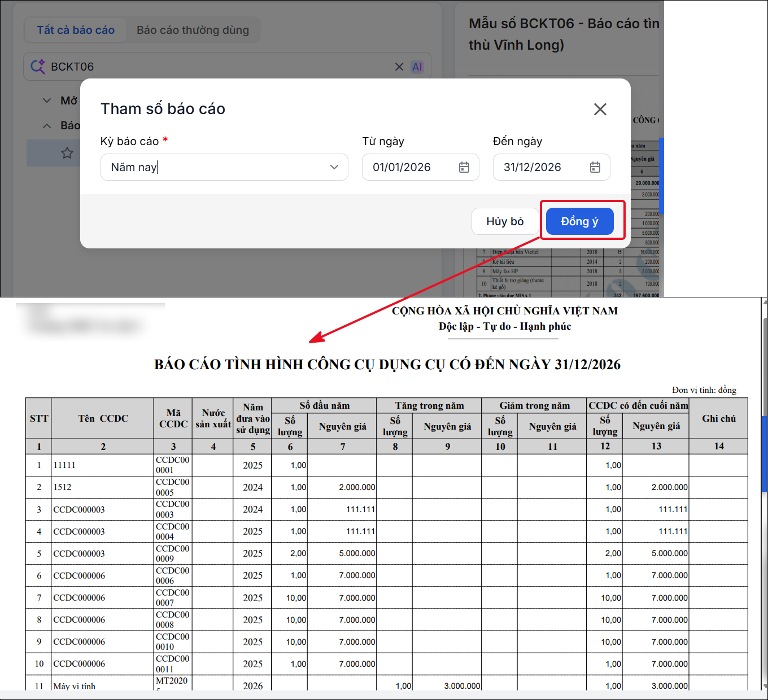Click the Tên CCDC column header
Image resolution: width=768 pixels, height=700 pixels.
click(103, 418)
